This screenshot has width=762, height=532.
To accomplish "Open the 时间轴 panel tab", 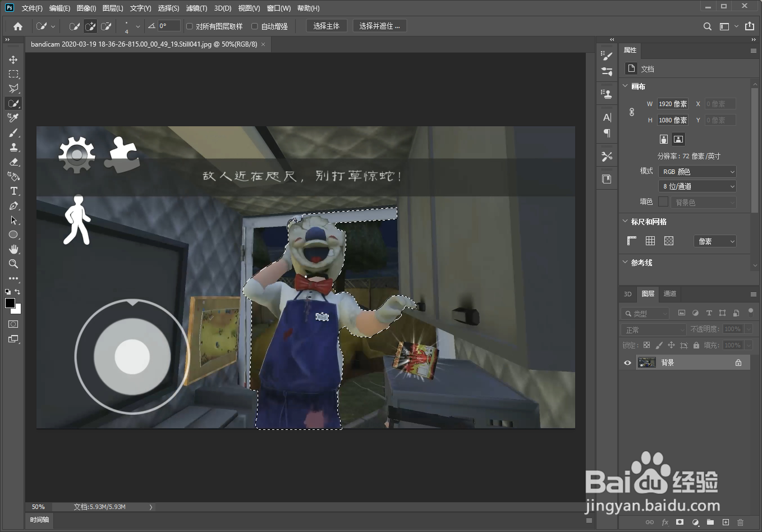I will click(x=39, y=520).
